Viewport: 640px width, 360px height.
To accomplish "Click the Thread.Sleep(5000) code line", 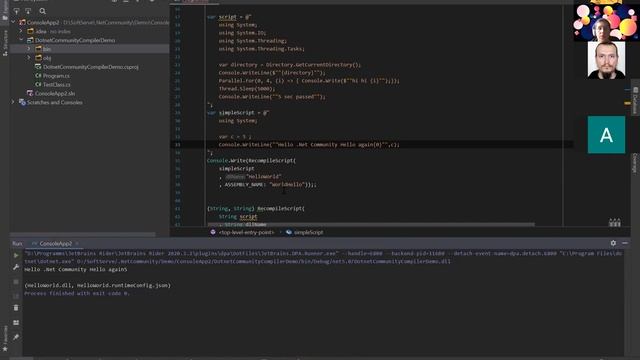I will pyautogui.click(x=247, y=89).
